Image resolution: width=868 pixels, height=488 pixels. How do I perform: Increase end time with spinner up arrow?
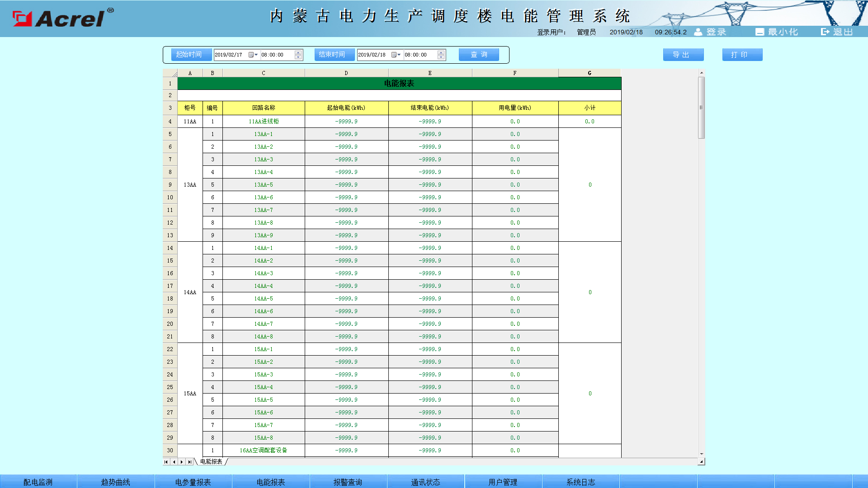tap(441, 52)
